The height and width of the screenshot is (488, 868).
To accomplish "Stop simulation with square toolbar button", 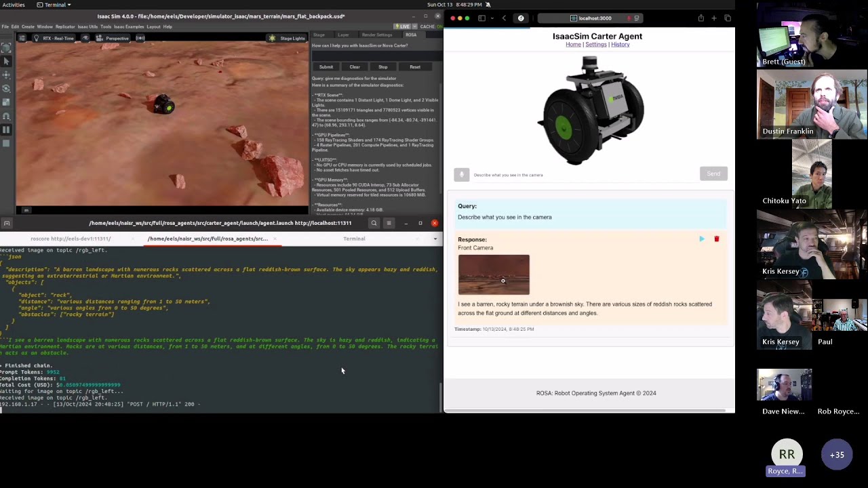I will 6,143.
